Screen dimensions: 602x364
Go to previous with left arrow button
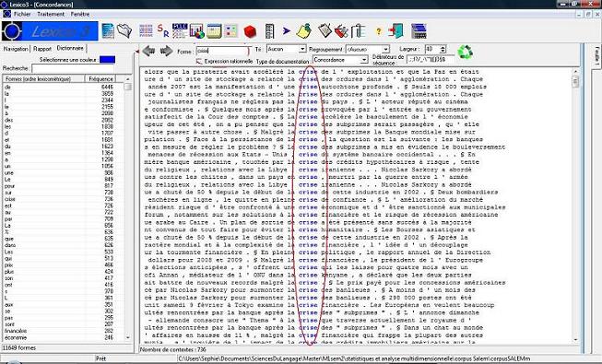148,51
